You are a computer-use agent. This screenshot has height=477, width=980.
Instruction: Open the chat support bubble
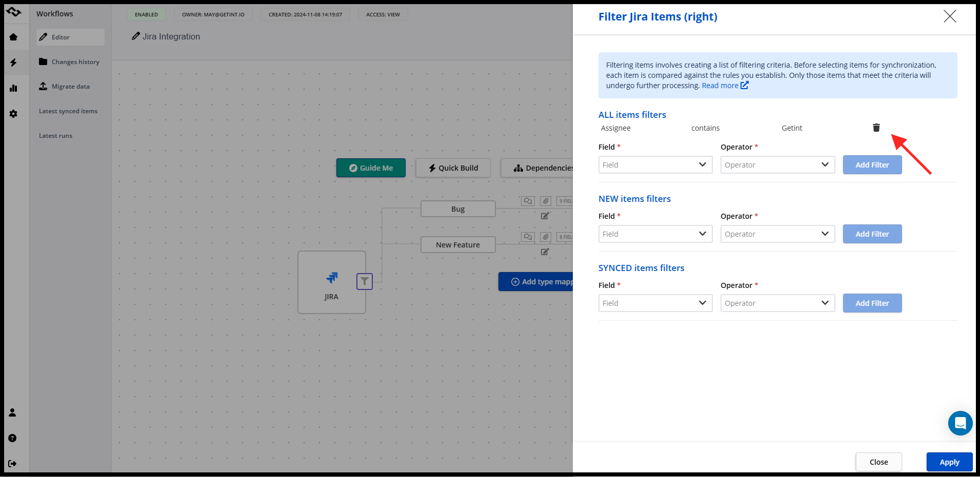[960, 423]
